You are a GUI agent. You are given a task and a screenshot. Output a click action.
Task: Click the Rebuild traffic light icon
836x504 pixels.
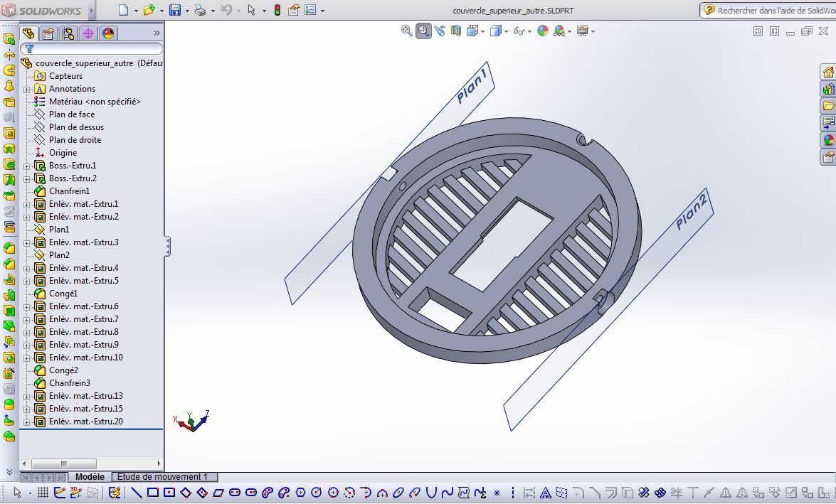pyautogui.click(x=277, y=10)
